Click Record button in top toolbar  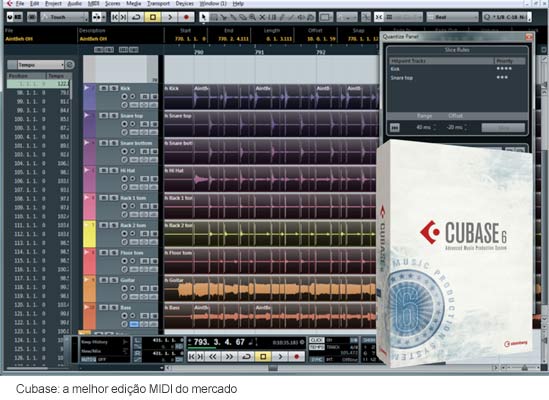186,17
